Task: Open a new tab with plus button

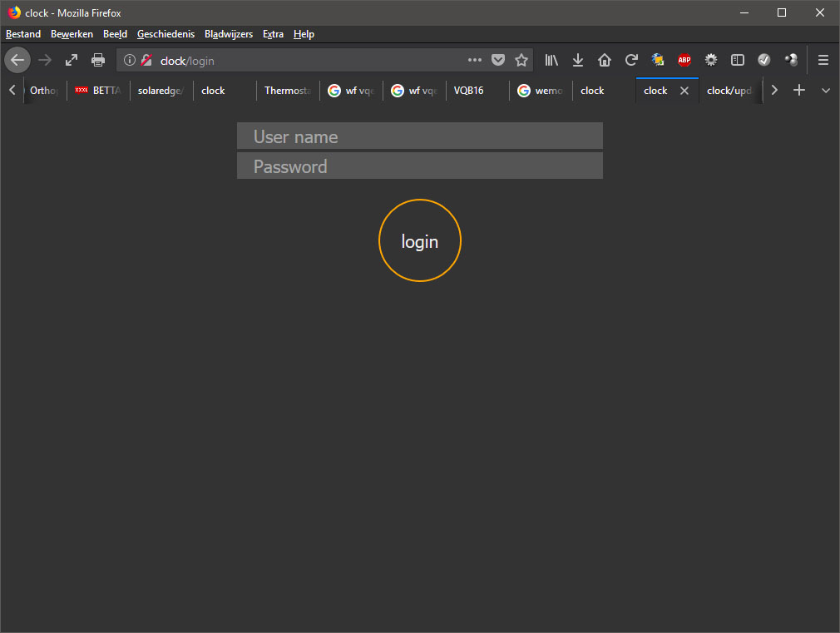Action: [x=799, y=91]
